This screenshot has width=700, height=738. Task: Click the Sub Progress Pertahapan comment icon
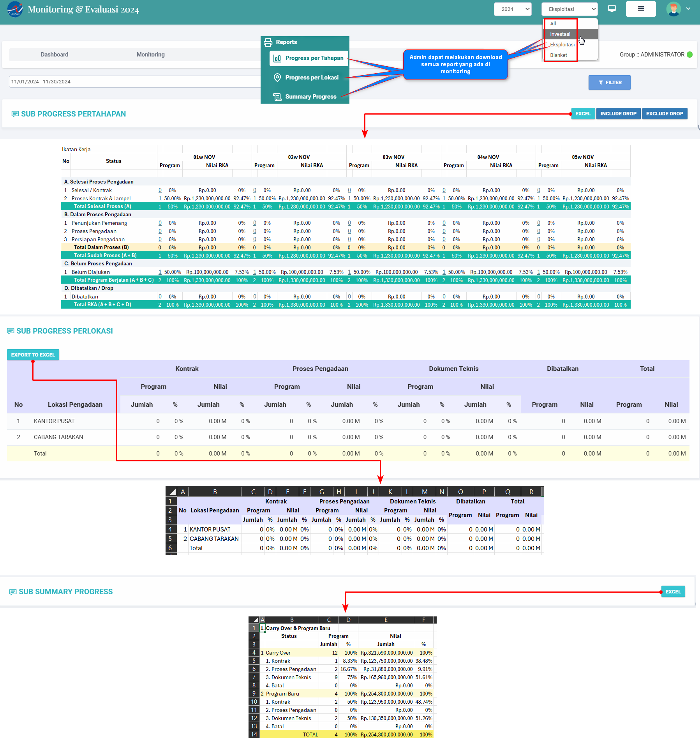coord(15,114)
